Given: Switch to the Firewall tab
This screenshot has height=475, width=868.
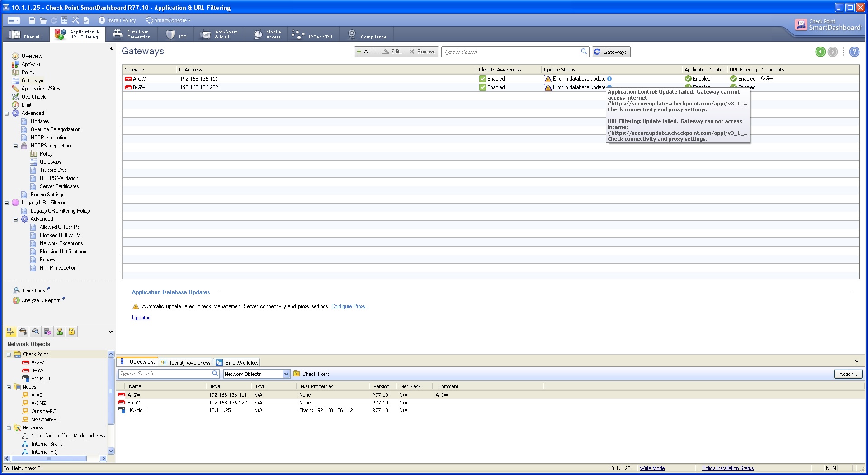Looking at the screenshot, I should coord(26,34).
